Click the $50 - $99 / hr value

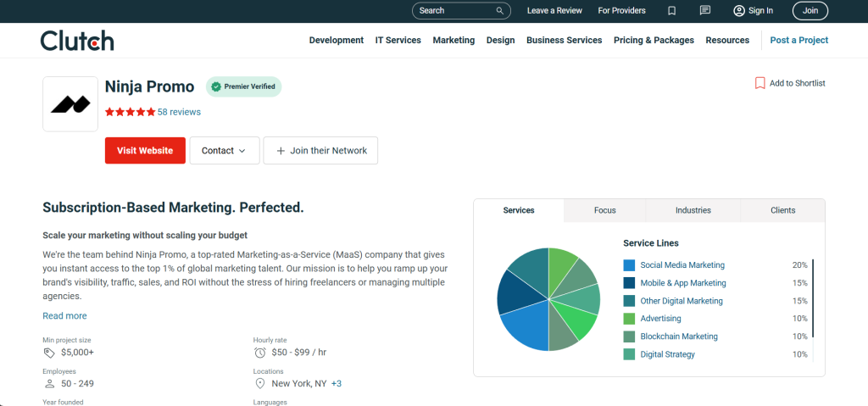(x=299, y=353)
